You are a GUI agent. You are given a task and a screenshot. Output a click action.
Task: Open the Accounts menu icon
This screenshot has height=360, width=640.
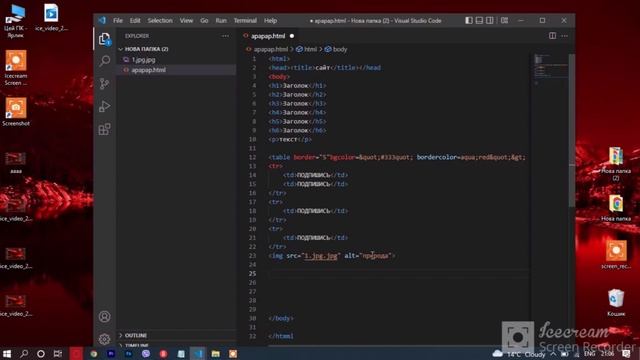pyautogui.click(x=104, y=316)
